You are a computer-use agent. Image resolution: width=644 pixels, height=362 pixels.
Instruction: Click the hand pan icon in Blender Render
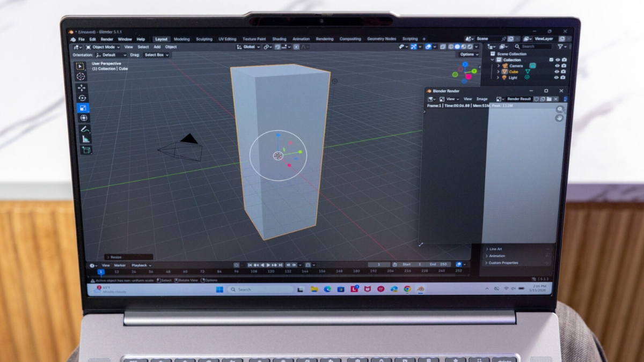click(559, 117)
